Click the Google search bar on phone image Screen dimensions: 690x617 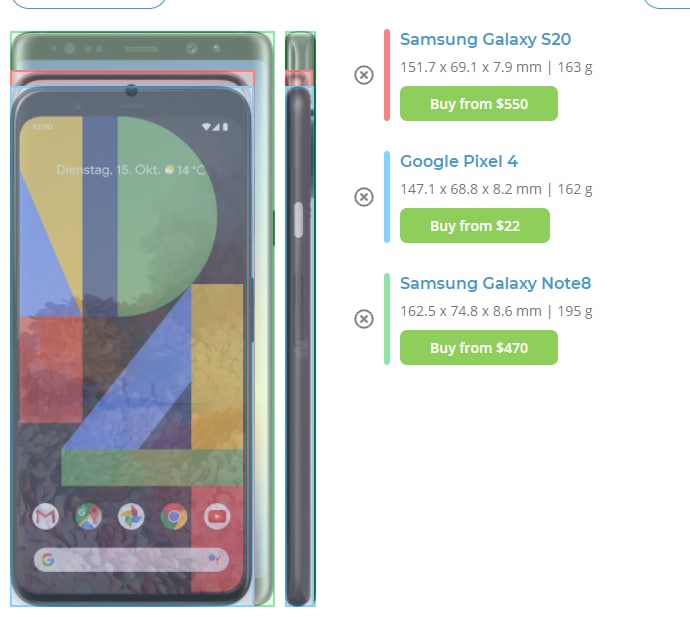pos(131,560)
